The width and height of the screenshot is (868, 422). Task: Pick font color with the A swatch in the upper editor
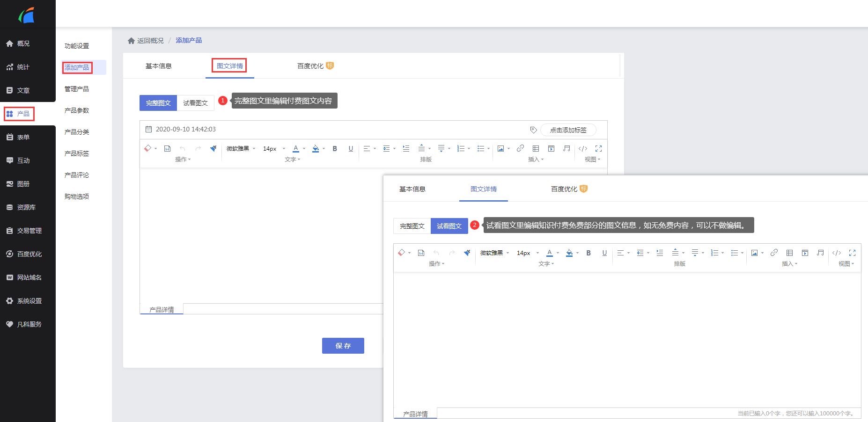click(x=295, y=148)
